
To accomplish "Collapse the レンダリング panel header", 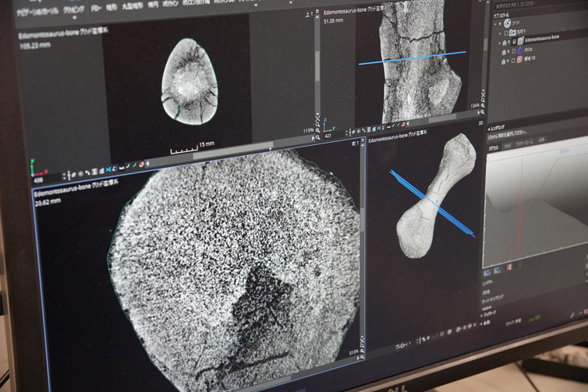I will [x=498, y=128].
